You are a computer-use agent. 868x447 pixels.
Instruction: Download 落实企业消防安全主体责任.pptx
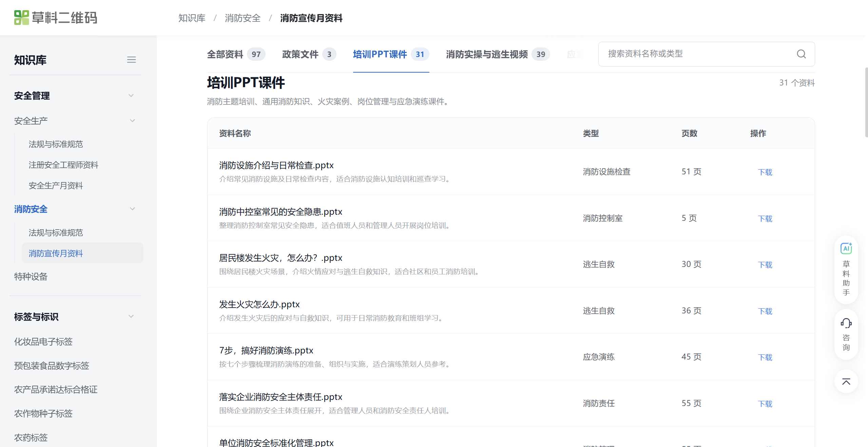[x=765, y=404]
